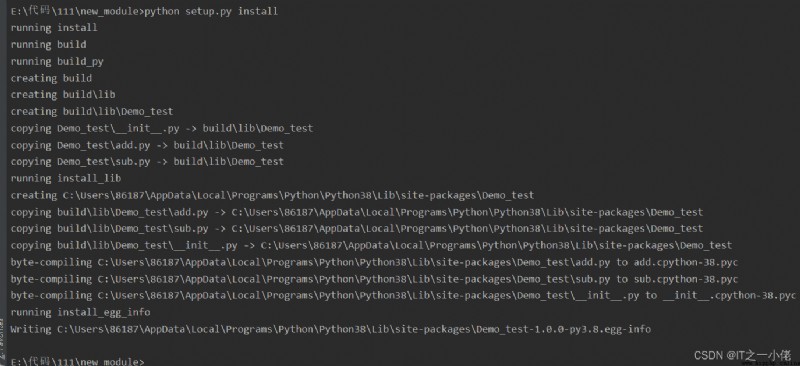
Task: Click the byte-compiling add.py output line
Action: [374, 262]
